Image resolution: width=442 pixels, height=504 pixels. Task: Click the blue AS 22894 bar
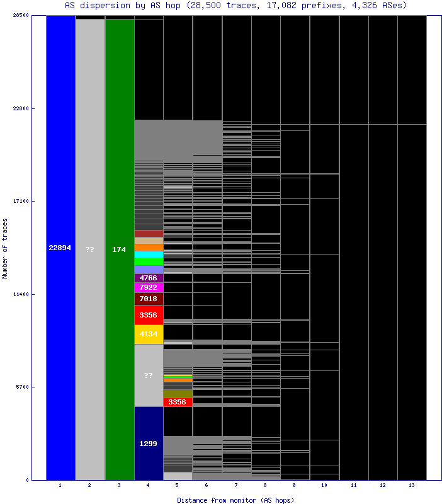click(60, 248)
